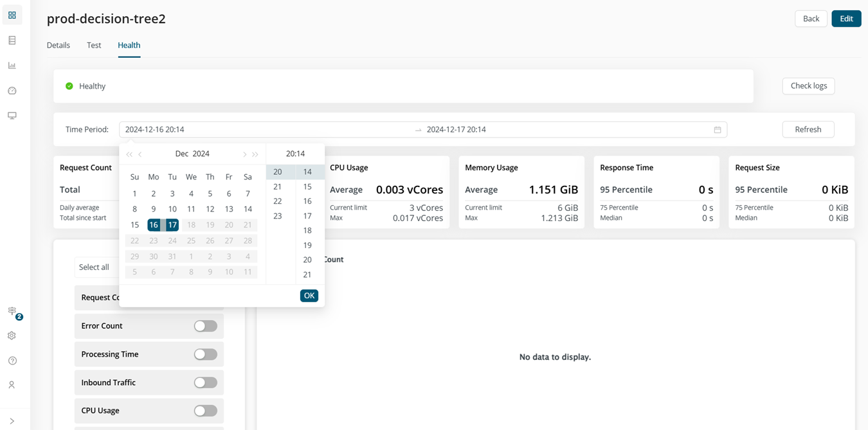Confirm date picker with OK button
Image resolution: width=868 pixels, height=430 pixels.
pyautogui.click(x=309, y=296)
